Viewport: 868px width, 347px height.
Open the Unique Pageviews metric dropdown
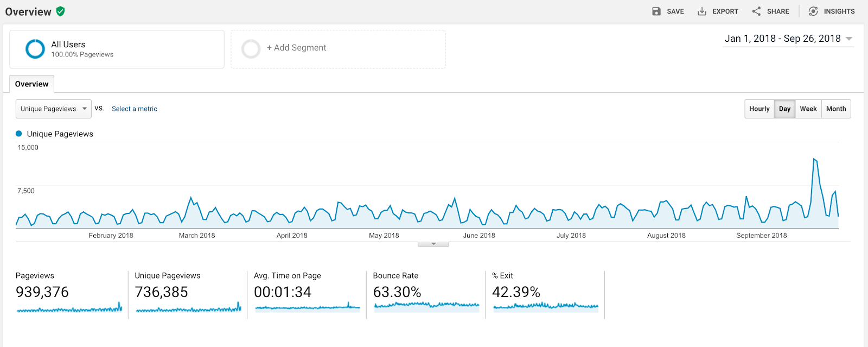(53, 109)
